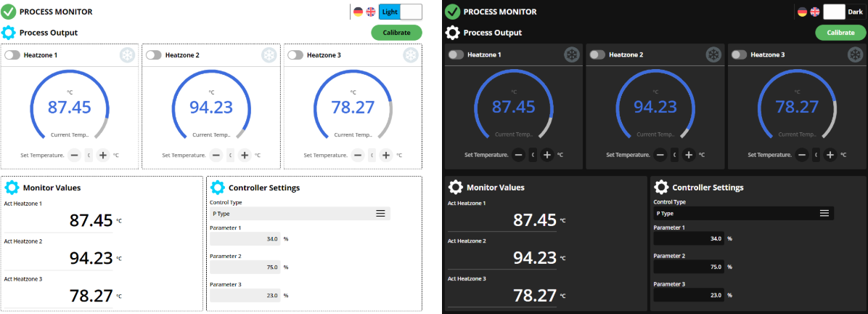Click Monitor Values gear icon, dark panel
This screenshot has height=314, width=868.
pyautogui.click(x=456, y=187)
